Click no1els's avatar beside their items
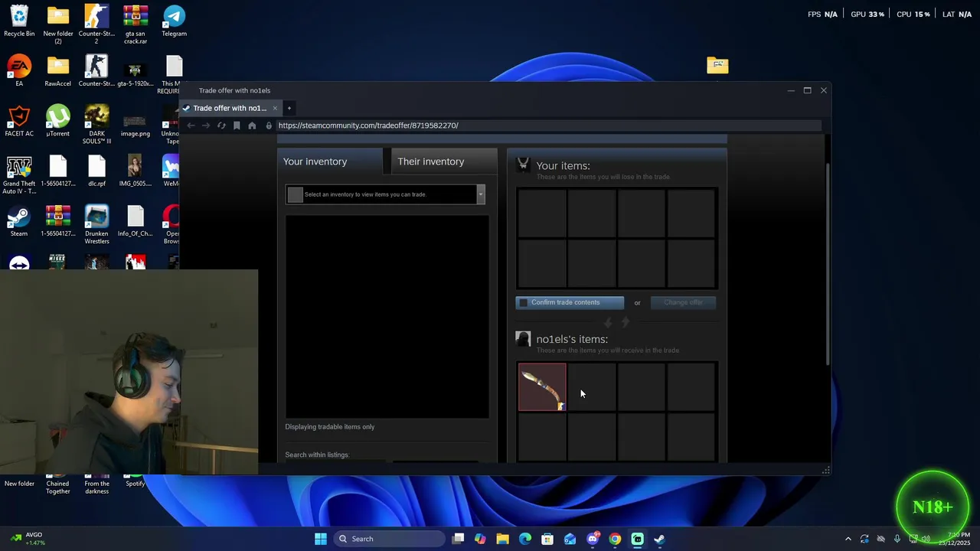This screenshot has width=980, height=551. pyautogui.click(x=523, y=339)
